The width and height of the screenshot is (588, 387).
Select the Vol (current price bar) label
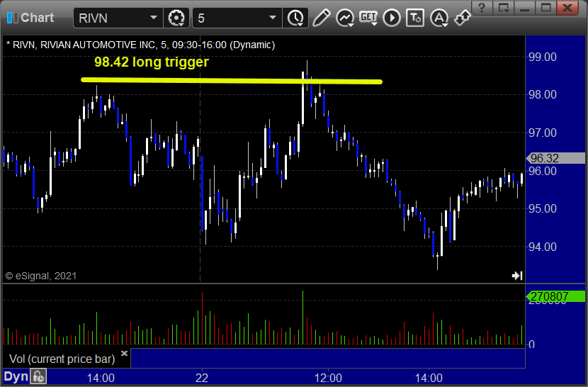pos(62,359)
